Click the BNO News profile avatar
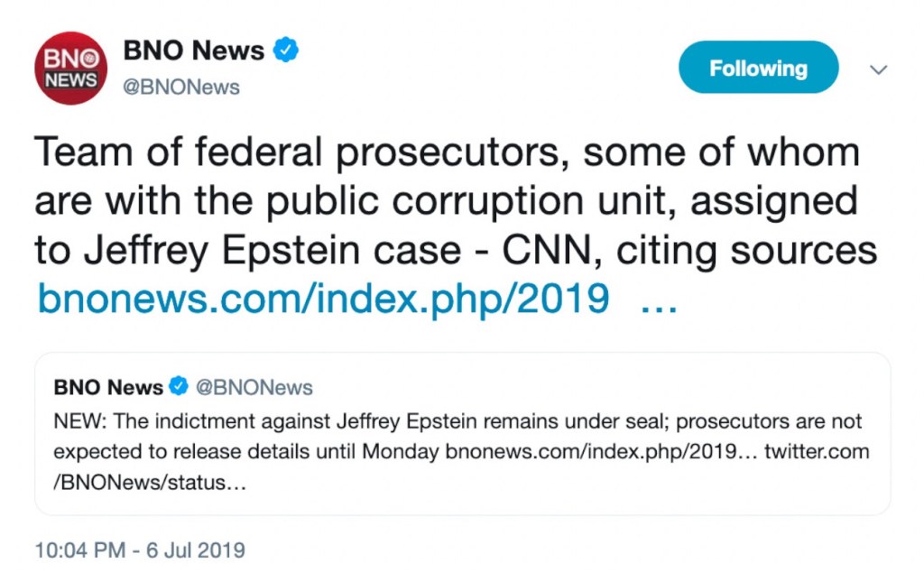The width and height of the screenshot is (924, 572). (70, 69)
